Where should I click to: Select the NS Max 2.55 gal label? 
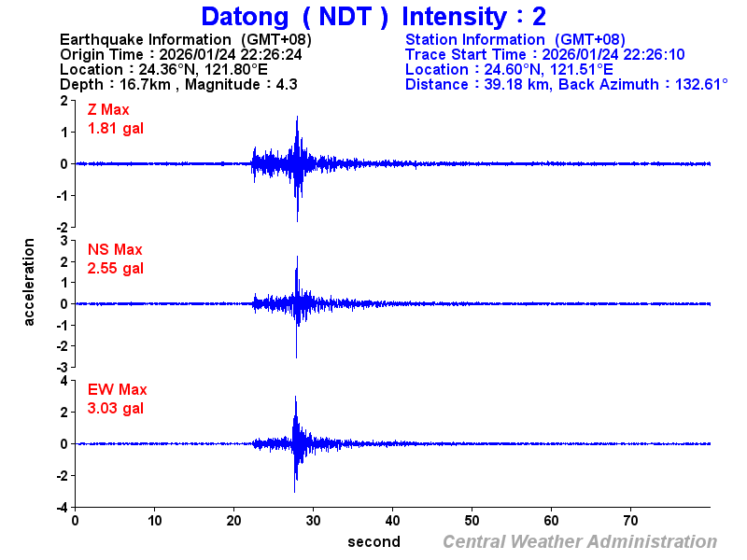114,259
